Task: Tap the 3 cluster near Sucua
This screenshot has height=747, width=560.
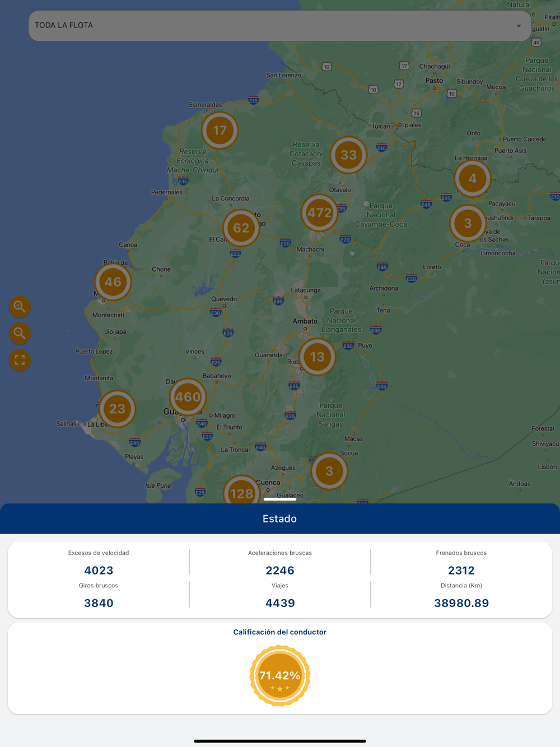Action: coord(329,471)
